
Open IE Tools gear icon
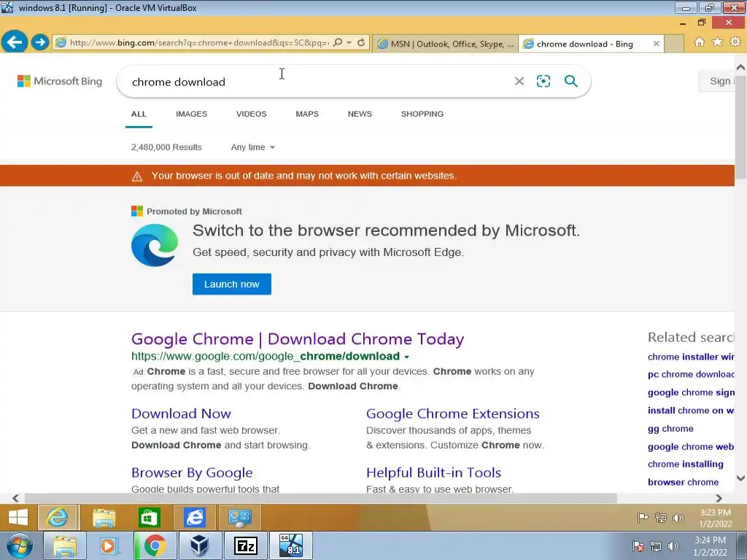tap(735, 42)
